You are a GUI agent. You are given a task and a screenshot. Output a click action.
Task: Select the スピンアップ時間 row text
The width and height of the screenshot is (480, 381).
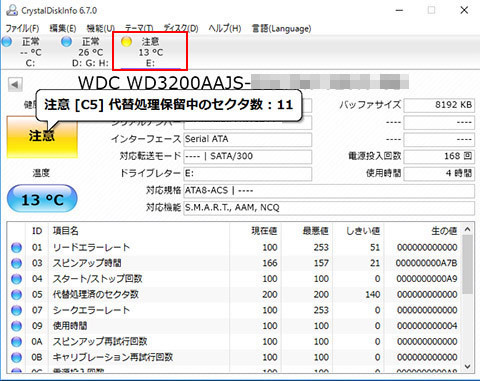tap(87, 263)
